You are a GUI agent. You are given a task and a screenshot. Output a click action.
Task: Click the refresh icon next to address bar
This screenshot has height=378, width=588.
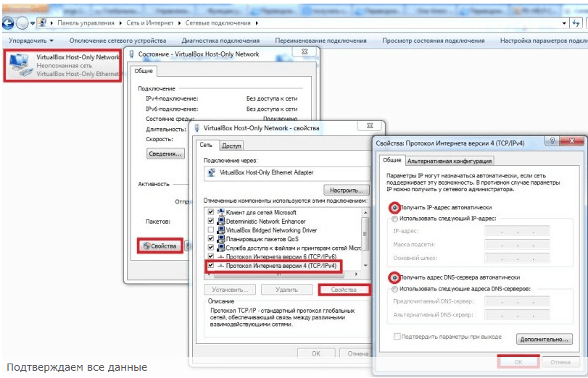576,23
